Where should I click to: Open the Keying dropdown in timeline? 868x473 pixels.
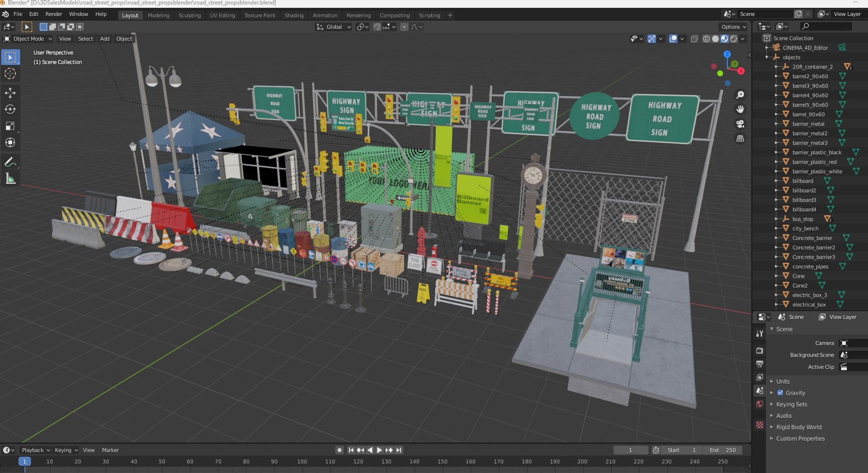[x=66, y=450]
